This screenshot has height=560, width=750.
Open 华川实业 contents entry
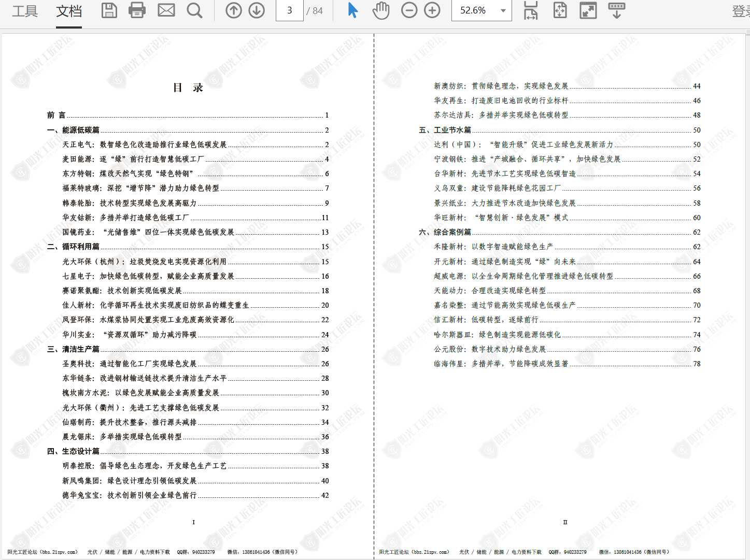point(195,335)
